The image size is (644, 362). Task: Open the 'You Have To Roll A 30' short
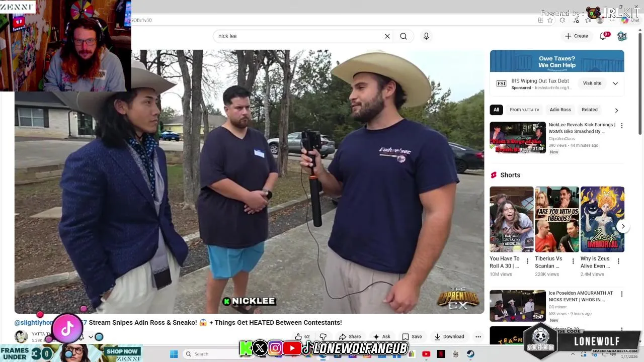[512, 219]
